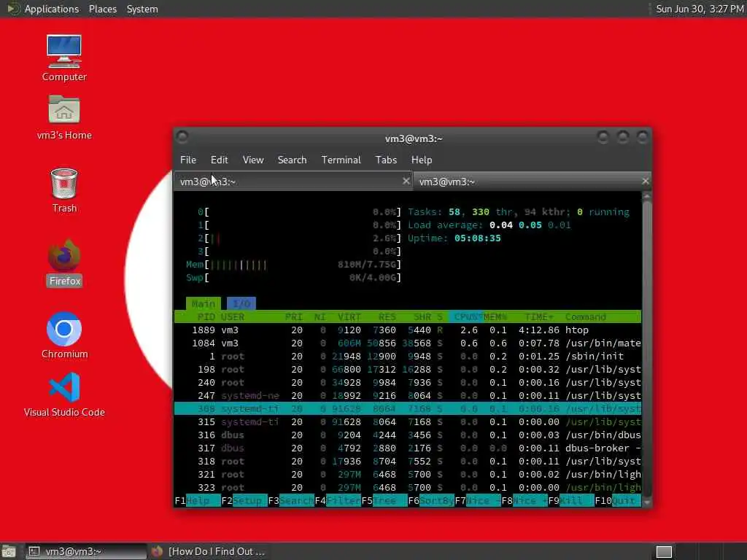Image resolution: width=747 pixels, height=560 pixels.
Task: Sort by the CPU% column header
Action: point(466,316)
